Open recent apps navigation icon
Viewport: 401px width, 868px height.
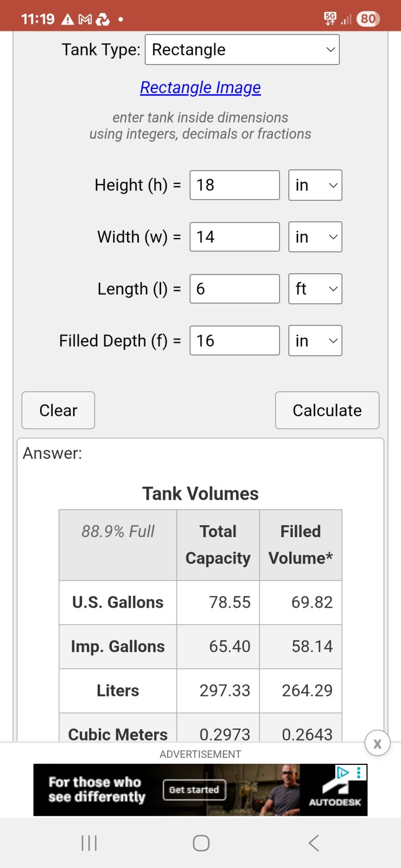click(89, 843)
